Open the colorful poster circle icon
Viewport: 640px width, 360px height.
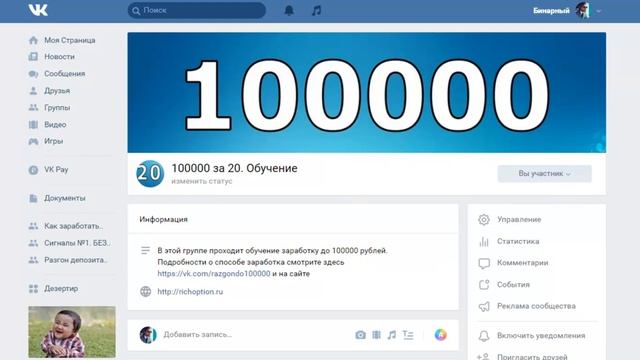[440, 335]
